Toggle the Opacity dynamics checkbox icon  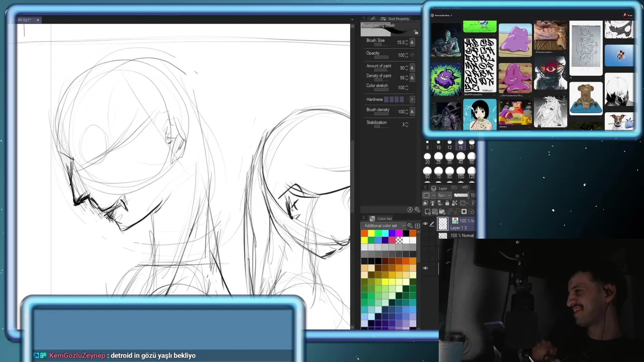click(412, 55)
